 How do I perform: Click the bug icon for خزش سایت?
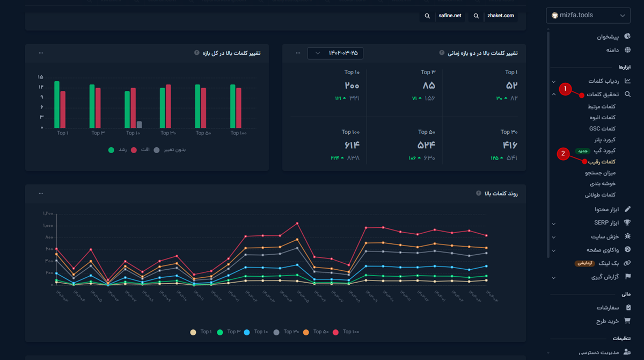tap(627, 236)
